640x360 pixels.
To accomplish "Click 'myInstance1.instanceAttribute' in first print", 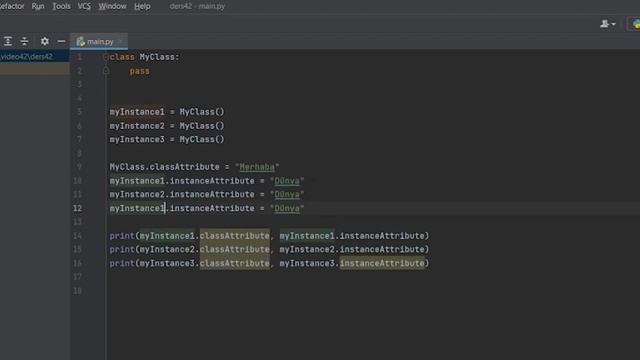I will 352,236.
